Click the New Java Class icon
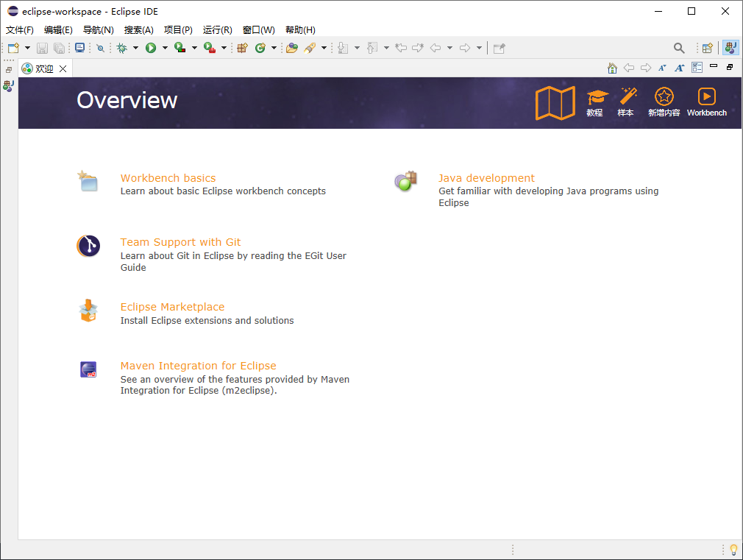The height and width of the screenshot is (560, 743). coord(260,48)
